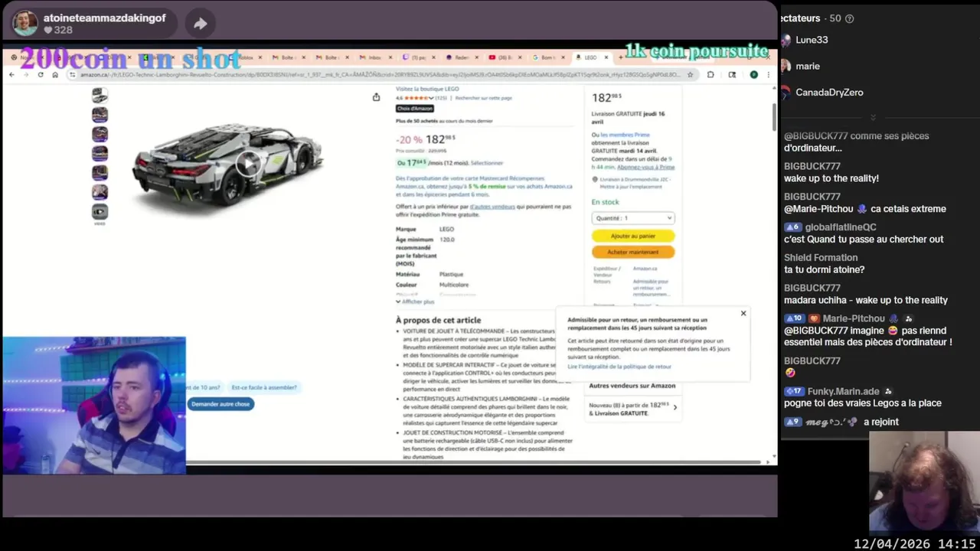Click Sélectionner monthly payment link
Screen dimensions: 980x551
pos(487,163)
